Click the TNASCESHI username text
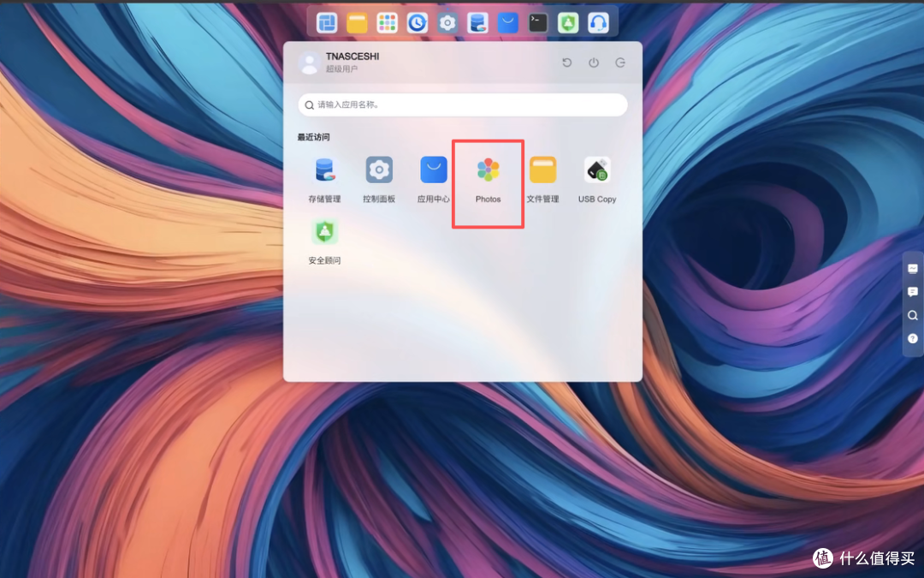924x578 pixels. pyautogui.click(x=352, y=57)
